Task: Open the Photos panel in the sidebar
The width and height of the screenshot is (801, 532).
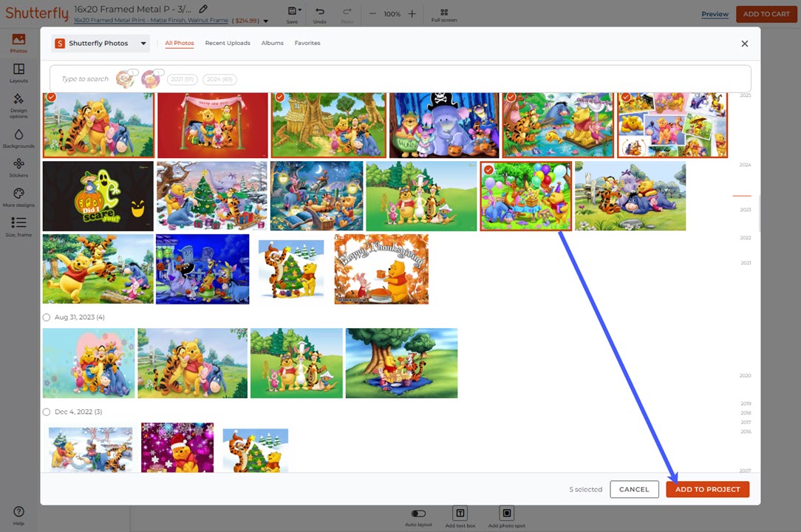Action: (x=18, y=43)
